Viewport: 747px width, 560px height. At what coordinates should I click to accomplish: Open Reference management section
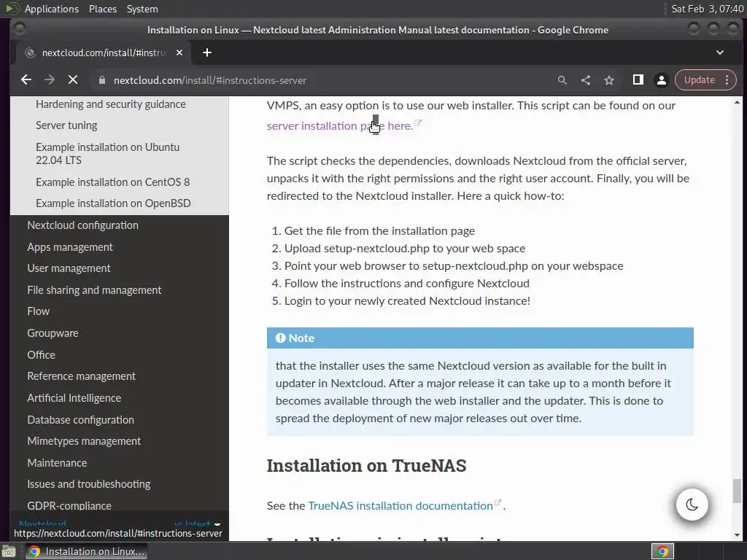point(82,376)
